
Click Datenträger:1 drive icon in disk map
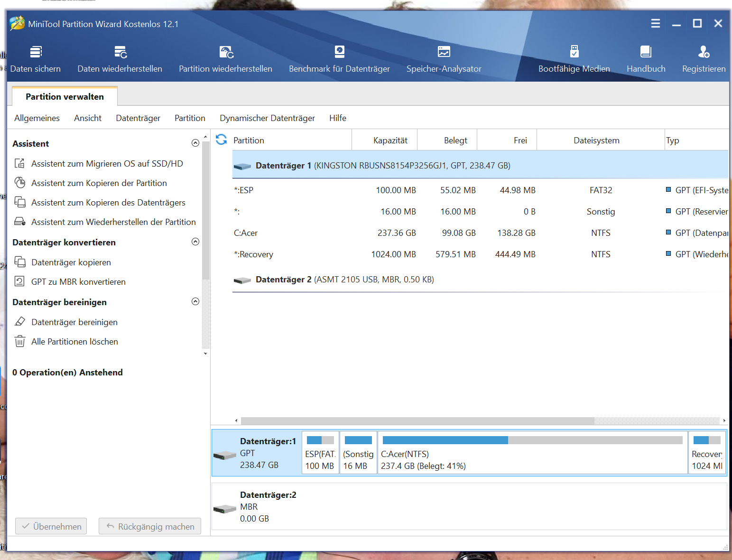tap(225, 456)
